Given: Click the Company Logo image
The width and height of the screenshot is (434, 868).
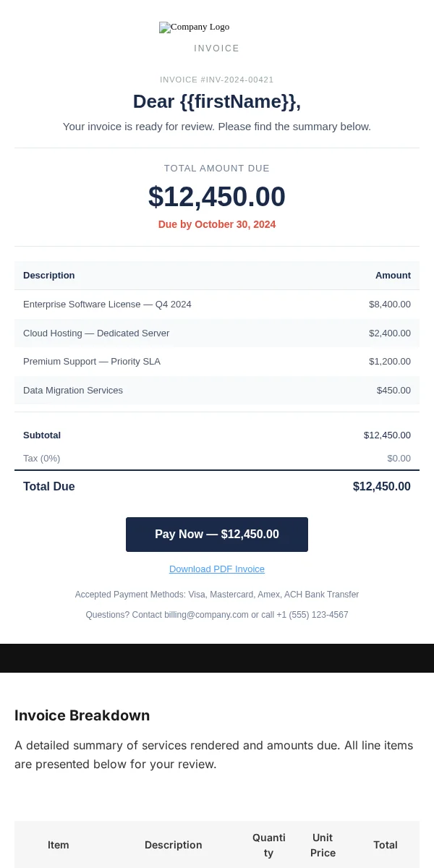Looking at the screenshot, I should [x=194, y=27].
